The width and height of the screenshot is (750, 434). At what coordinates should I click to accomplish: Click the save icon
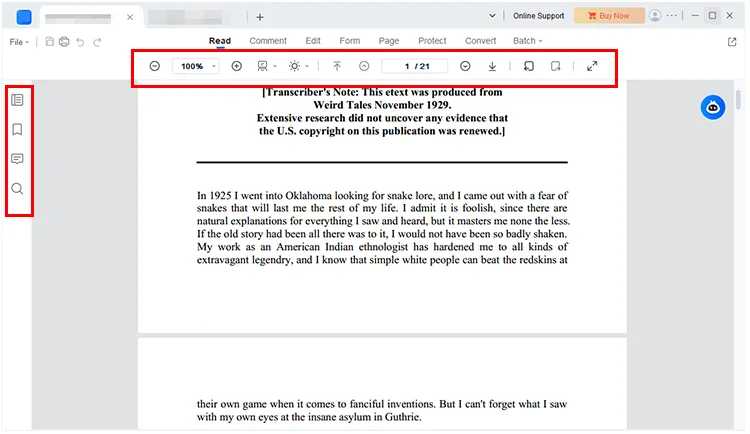click(50, 42)
